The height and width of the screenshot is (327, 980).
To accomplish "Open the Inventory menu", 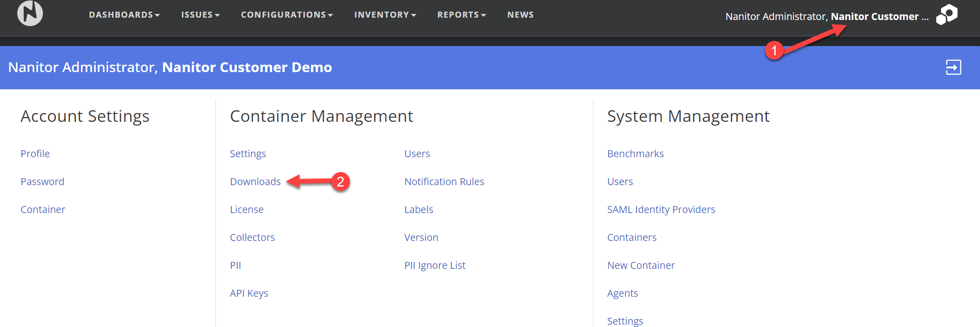I will (385, 15).
